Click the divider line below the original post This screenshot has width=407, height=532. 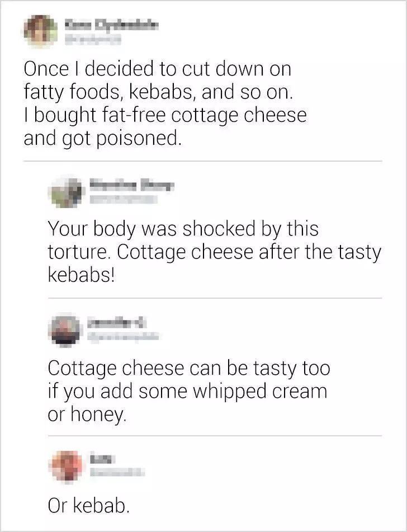(203, 161)
